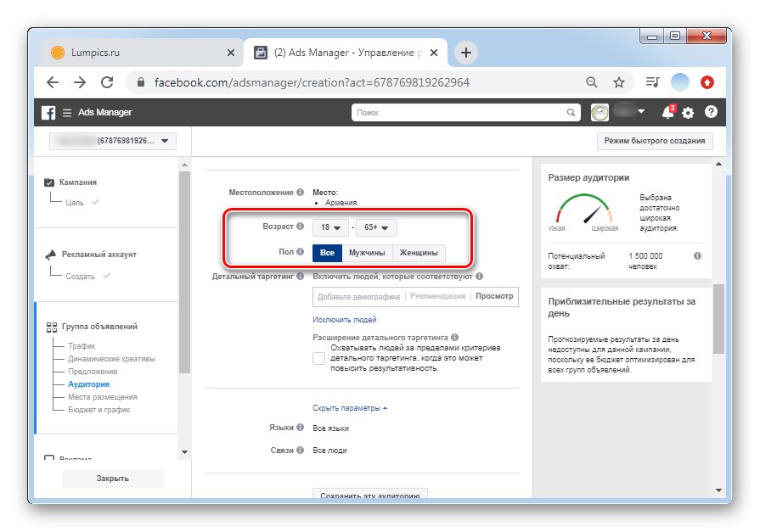Close the Lumpics.ru tab
This screenshot has width=760, height=532.
[x=231, y=53]
